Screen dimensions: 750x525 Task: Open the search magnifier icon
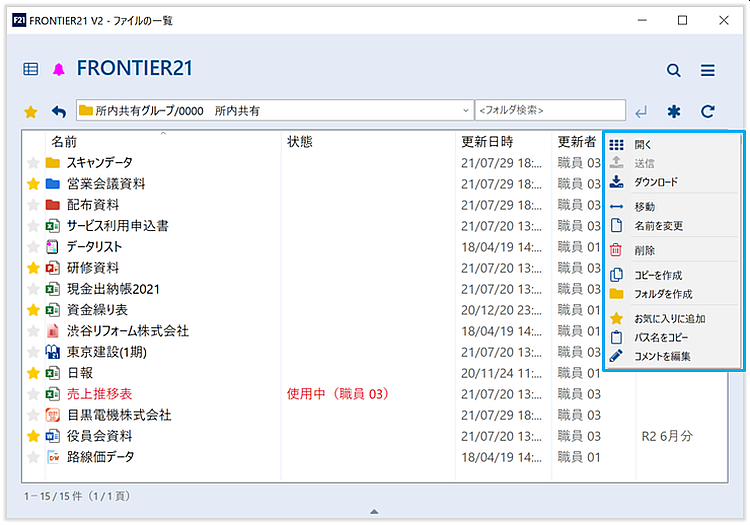point(674,70)
